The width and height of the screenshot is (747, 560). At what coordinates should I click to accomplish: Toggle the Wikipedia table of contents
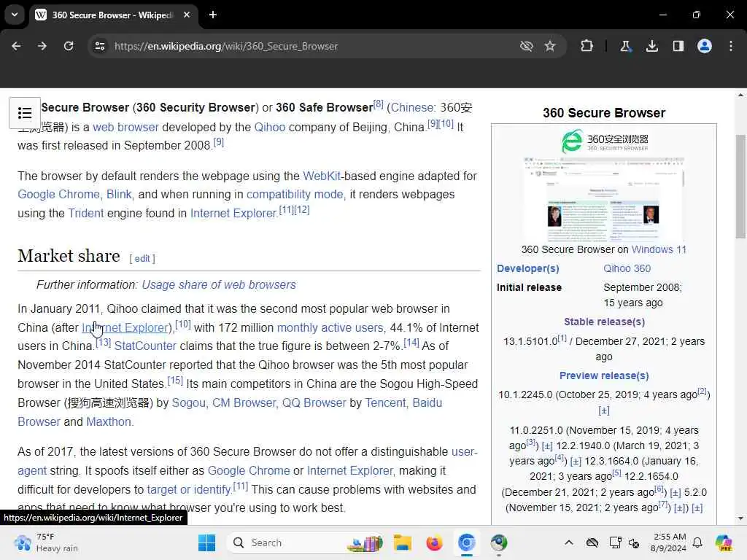[x=25, y=113]
